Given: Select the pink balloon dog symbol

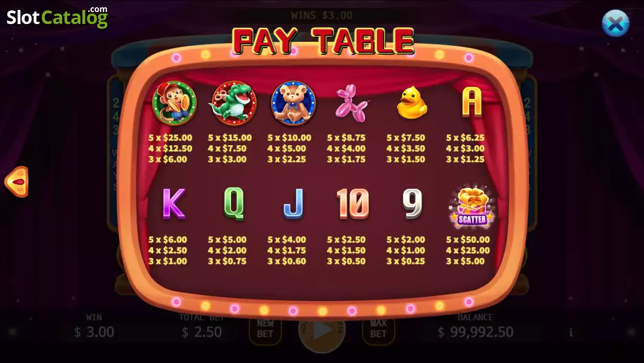Looking at the screenshot, I should tap(352, 103).
